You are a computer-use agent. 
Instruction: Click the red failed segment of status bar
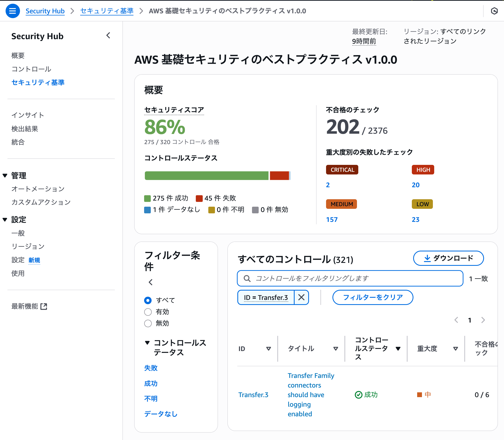point(279,176)
